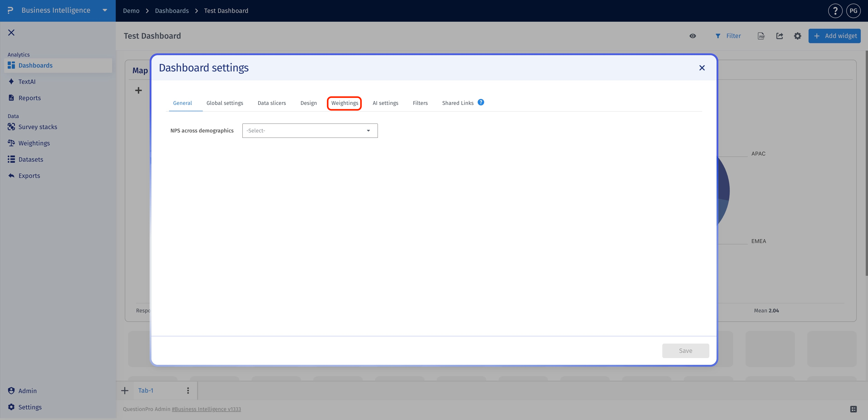
Task: Open dashboard settings gear icon
Action: [x=797, y=36]
